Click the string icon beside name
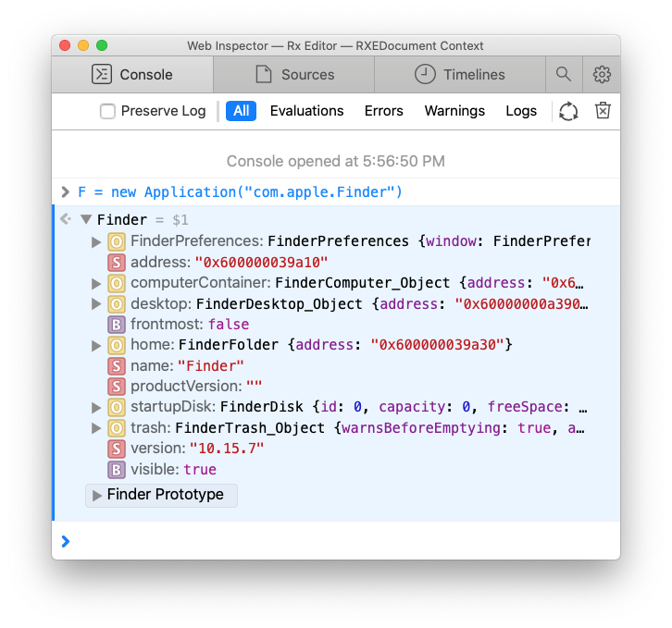Viewport: 672px width, 628px height. 117,366
